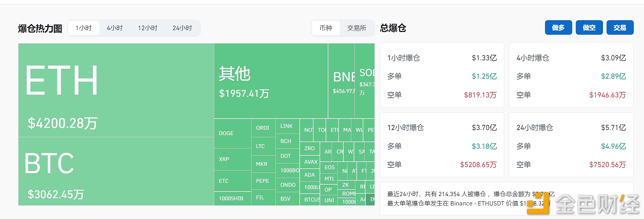
Task: Switch to the 4小时 tab
Action: pyautogui.click(x=115, y=28)
